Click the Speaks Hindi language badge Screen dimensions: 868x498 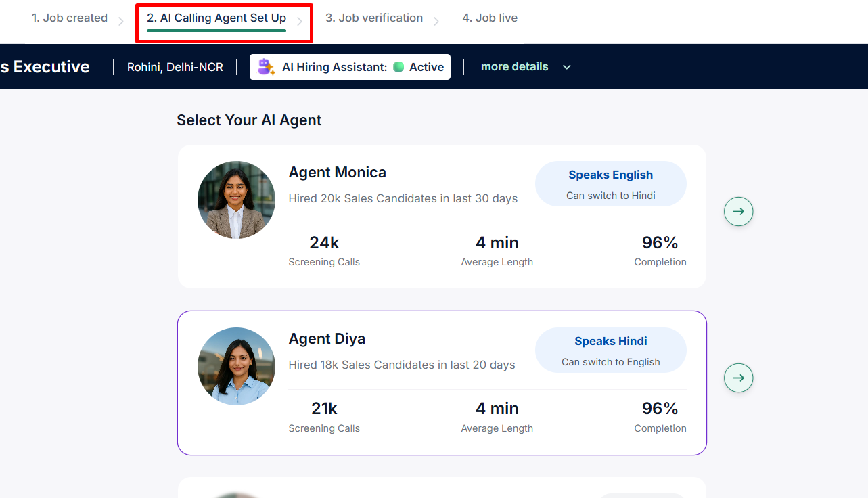click(611, 350)
